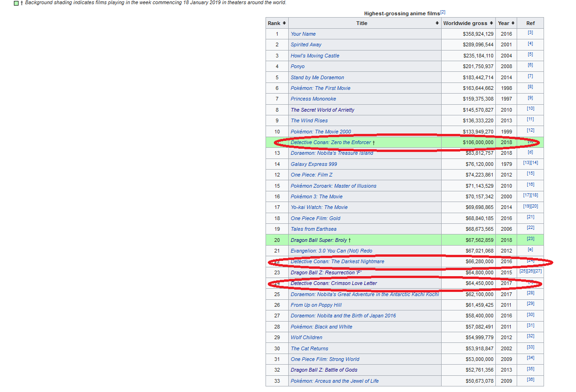Image resolution: width=576 pixels, height=392 pixels.
Task: Open the Your Name film link
Action: pos(303,34)
